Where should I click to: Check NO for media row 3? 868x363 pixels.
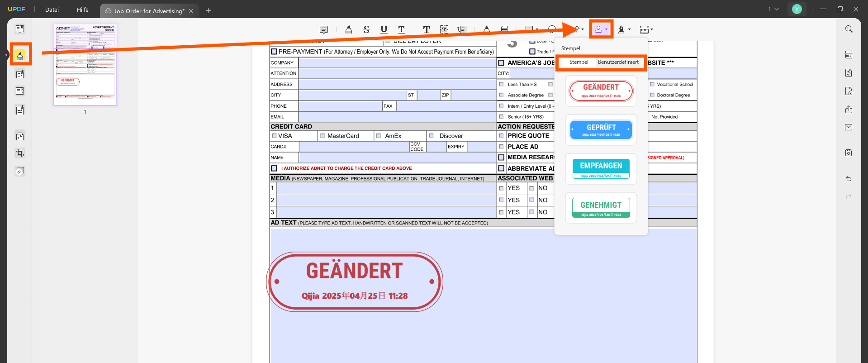coord(532,212)
